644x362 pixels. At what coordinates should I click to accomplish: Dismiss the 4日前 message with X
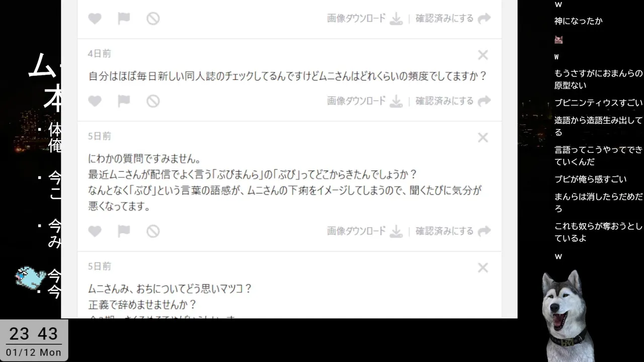point(483,55)
